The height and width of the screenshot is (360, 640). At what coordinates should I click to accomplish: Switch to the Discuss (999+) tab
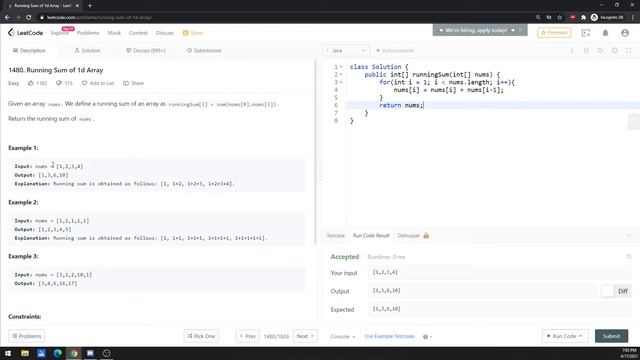pos(146,51)
